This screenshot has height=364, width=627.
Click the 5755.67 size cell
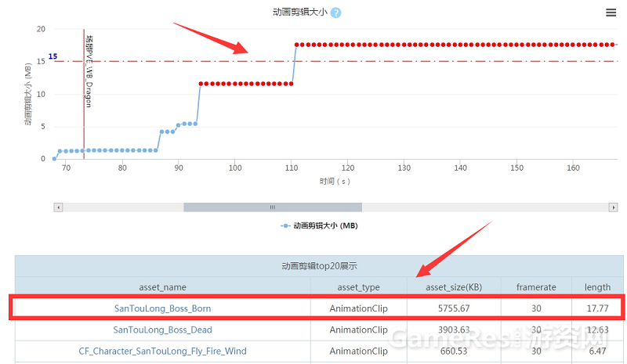454,308
